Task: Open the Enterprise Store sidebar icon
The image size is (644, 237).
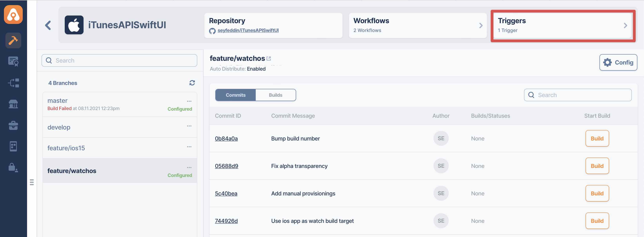Action: 13,104
